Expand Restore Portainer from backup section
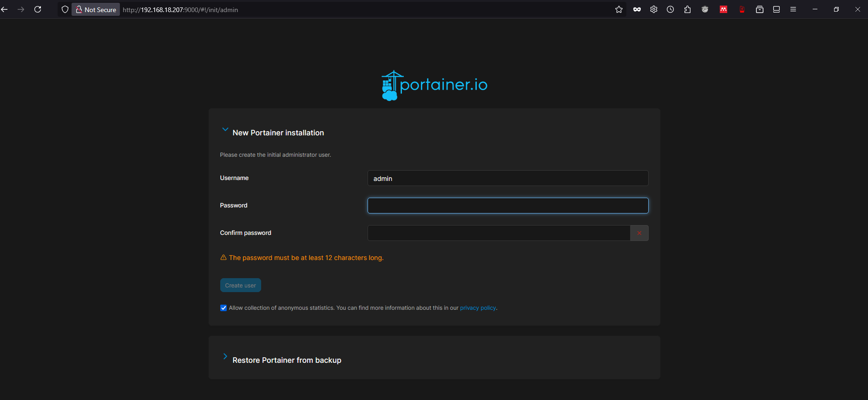This screenshot has width=868, height=400. [225, 357]
